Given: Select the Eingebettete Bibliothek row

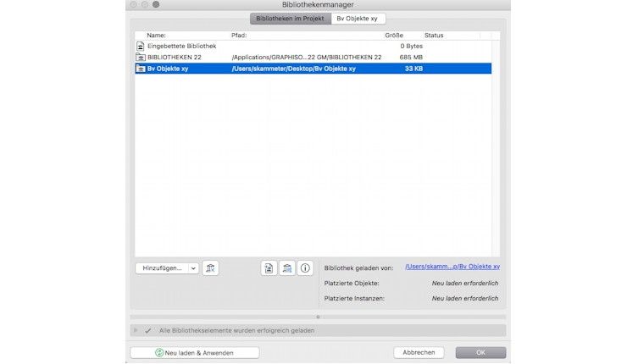Looking at the screenshot, I should point(313,46).
